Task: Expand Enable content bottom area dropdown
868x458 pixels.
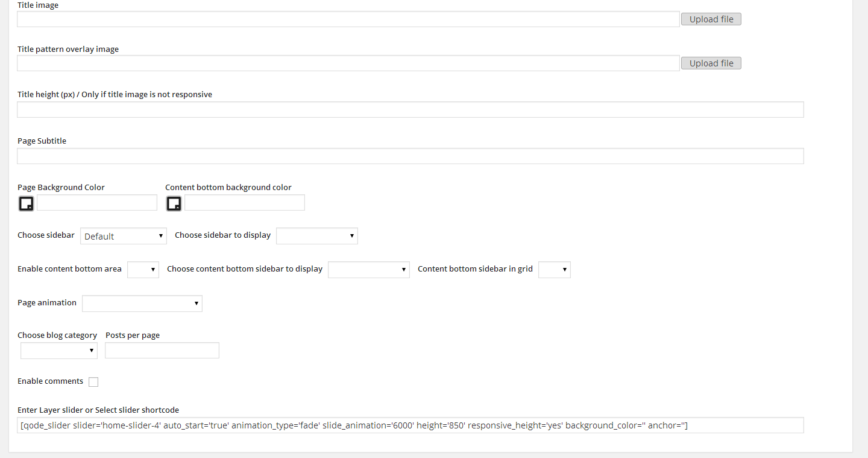Action: coord(143,270)
